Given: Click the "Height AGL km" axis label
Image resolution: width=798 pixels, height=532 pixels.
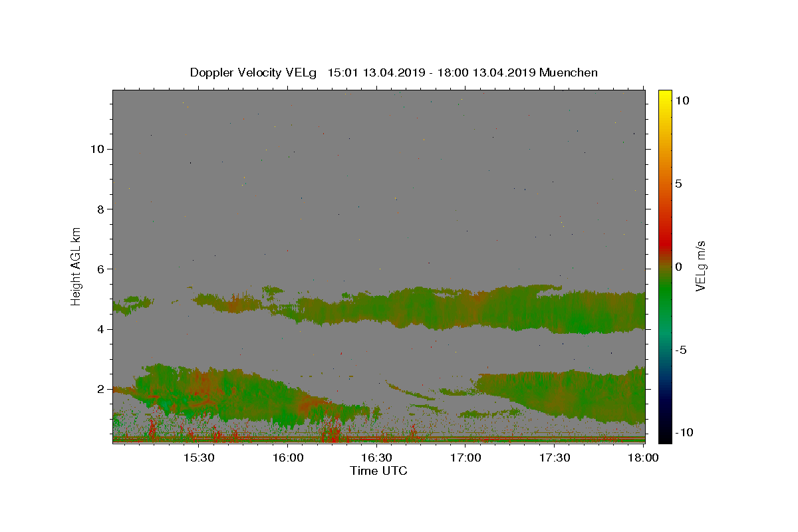Looking at the screenshot, I should click(x=76, y=265).
